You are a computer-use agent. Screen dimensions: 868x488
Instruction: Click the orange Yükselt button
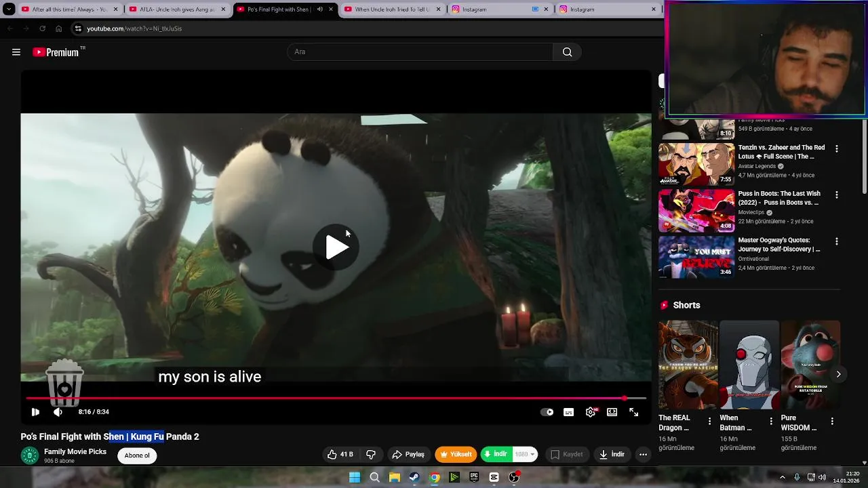coord(456,454)
